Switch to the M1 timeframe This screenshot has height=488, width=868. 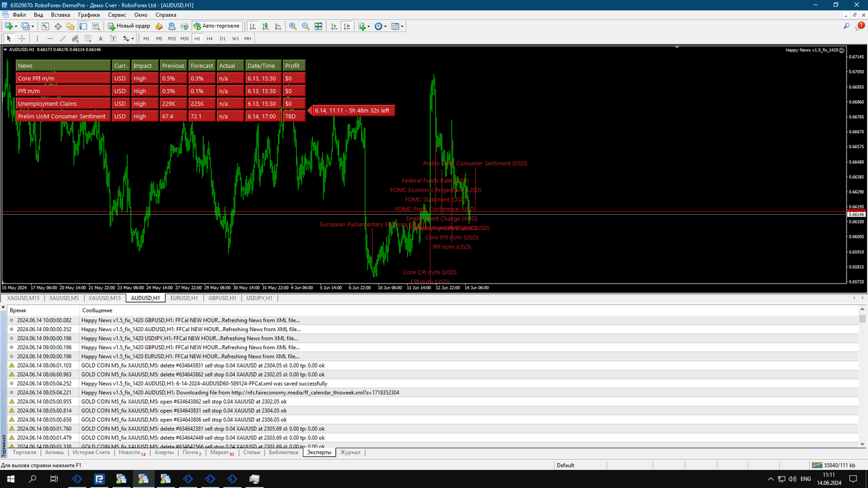146,38
